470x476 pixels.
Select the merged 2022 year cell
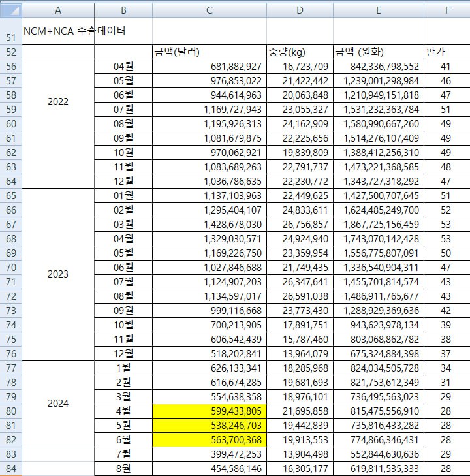click(58, 102)
